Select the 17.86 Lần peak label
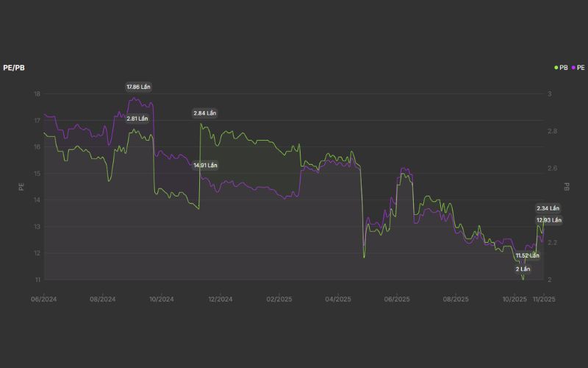Screen dimensions: 588x368 click(x=138, y=87)
